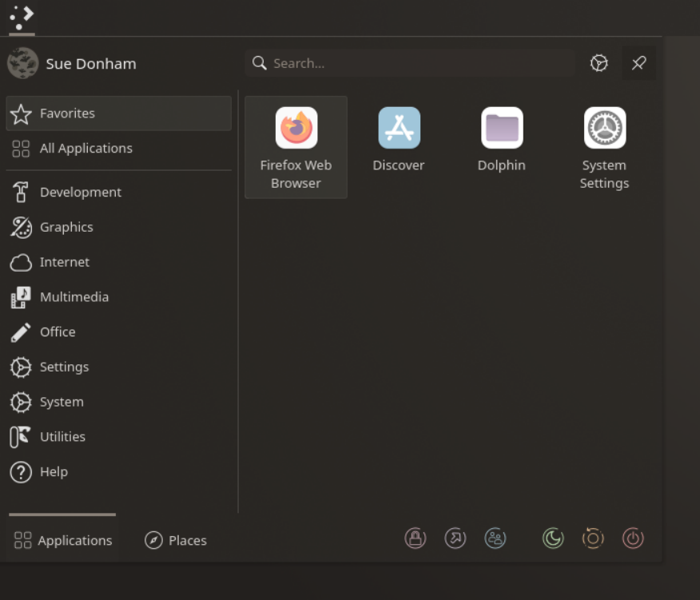
Task: Click the application launcher panel icon
Action: (22, 18)
